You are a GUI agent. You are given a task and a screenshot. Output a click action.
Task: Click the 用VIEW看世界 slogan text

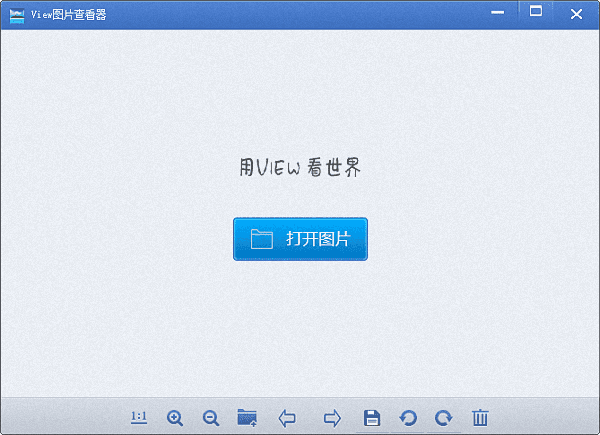click(300, 167)
